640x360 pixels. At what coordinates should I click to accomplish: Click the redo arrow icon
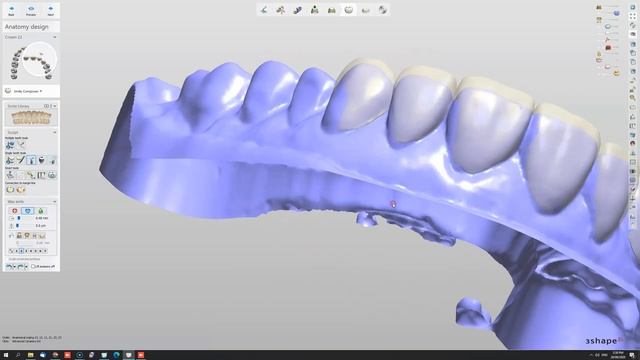point(21,267)
